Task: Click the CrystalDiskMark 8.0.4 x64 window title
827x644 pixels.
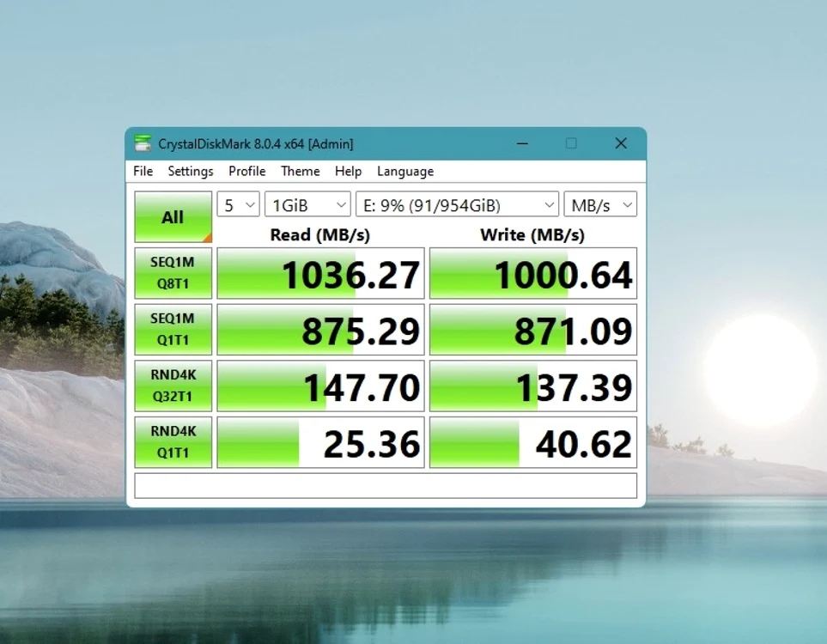Action: pyautogui.click(x=256, y=144)
